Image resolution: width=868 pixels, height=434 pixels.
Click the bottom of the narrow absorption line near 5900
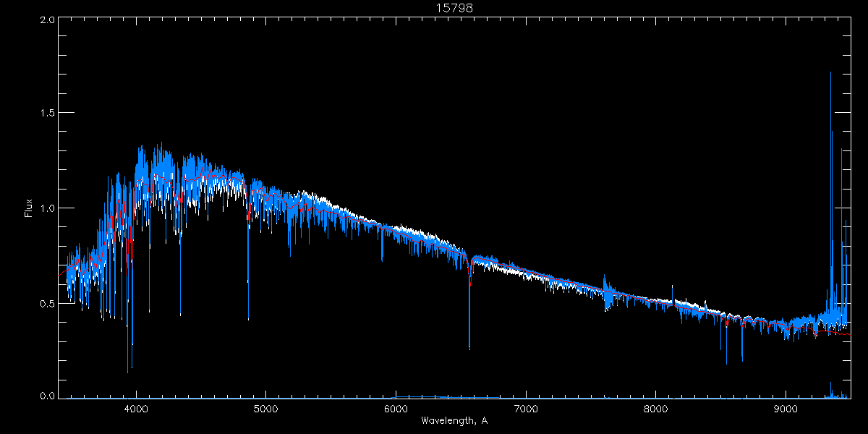[382, 259]
